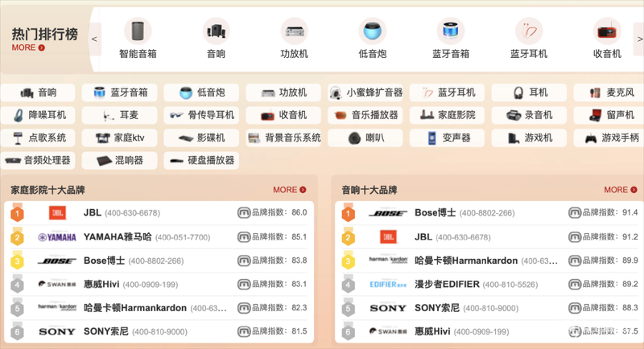Open the 蓝牙耳机 carousel icon
Viewport: 644px width, 349px height.
point(529,31)
